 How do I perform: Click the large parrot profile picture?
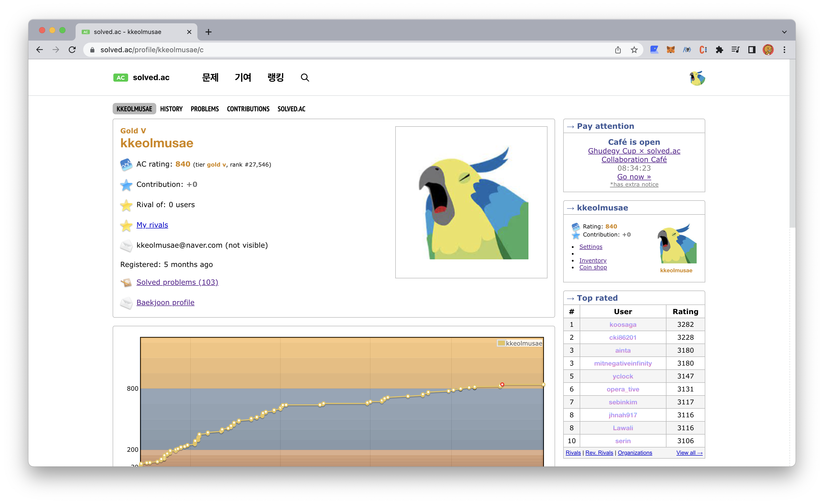pyautogui.click(x=471, y=202)
